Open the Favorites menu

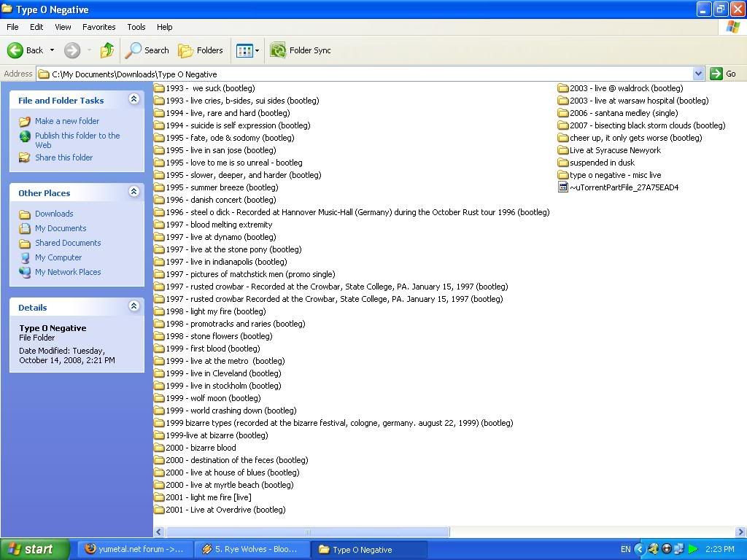coord(98,27)
